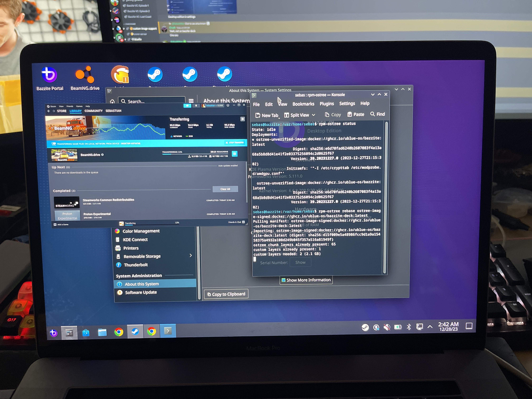Toggle the System Settings hamburger menu
This screenshot has height=399, width=532.
point(191,101)
